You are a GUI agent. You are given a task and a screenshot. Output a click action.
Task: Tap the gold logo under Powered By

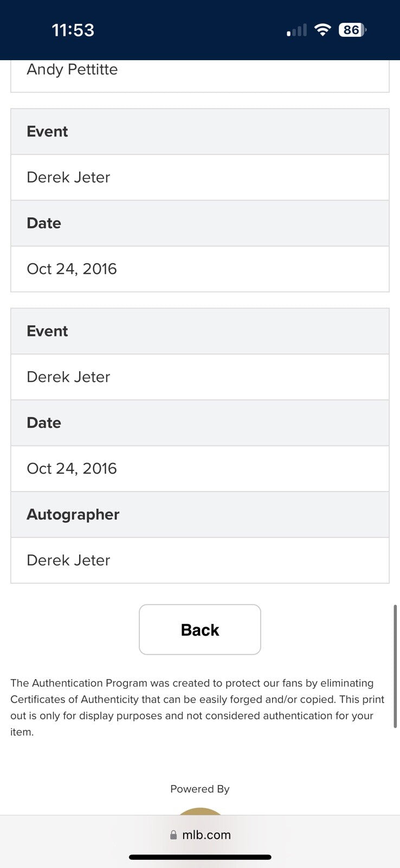(200, 811)
